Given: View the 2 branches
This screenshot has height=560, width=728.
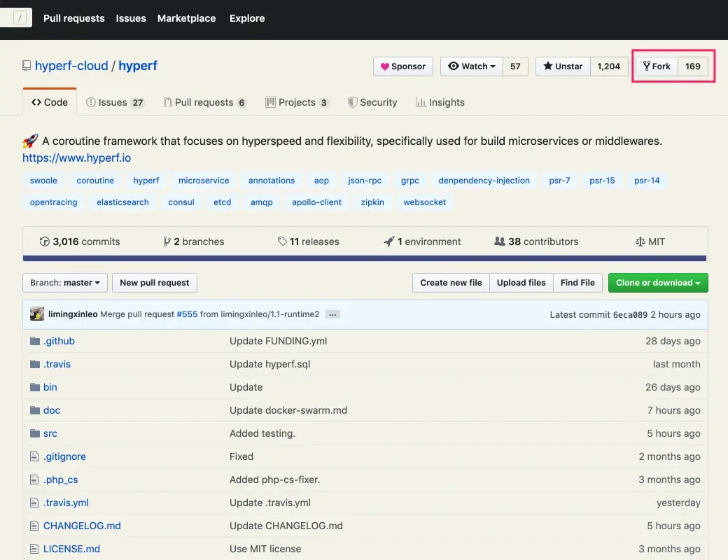Looking at the screenshot, I should tap(194, 241).
